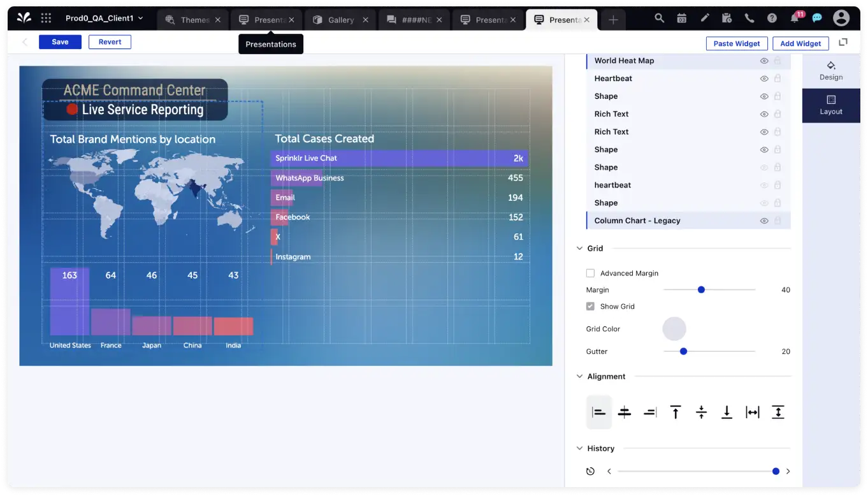
Task: Open the help question mark icon
Action: click(772, 18)
